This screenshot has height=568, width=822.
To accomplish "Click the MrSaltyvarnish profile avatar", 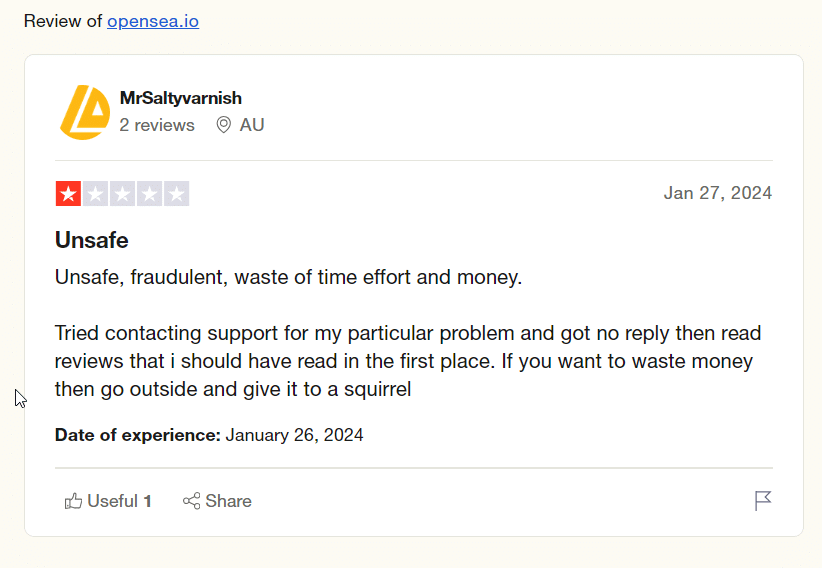I will 85,111.
